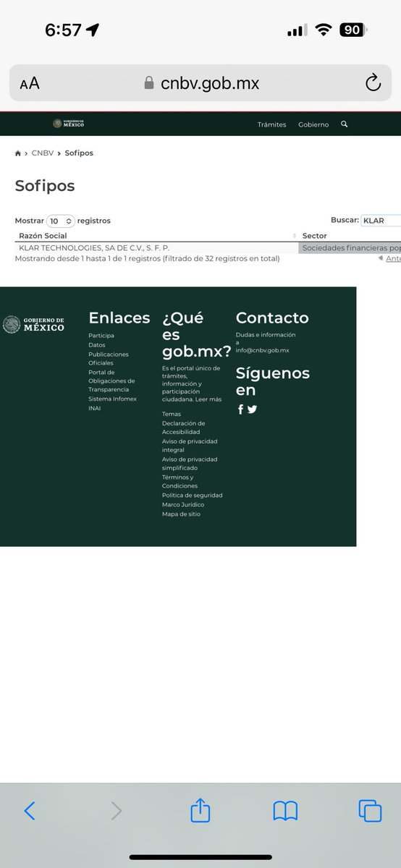The width and height of the screenshot is (401, 868).
Task: Click the Gobierno de México header logo
Action: pyautogui.click(x=69, y=124)
